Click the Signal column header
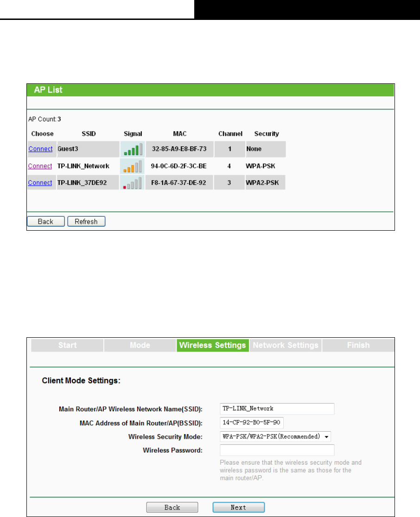This screenshot has width=420, height=517. (133, 134)
